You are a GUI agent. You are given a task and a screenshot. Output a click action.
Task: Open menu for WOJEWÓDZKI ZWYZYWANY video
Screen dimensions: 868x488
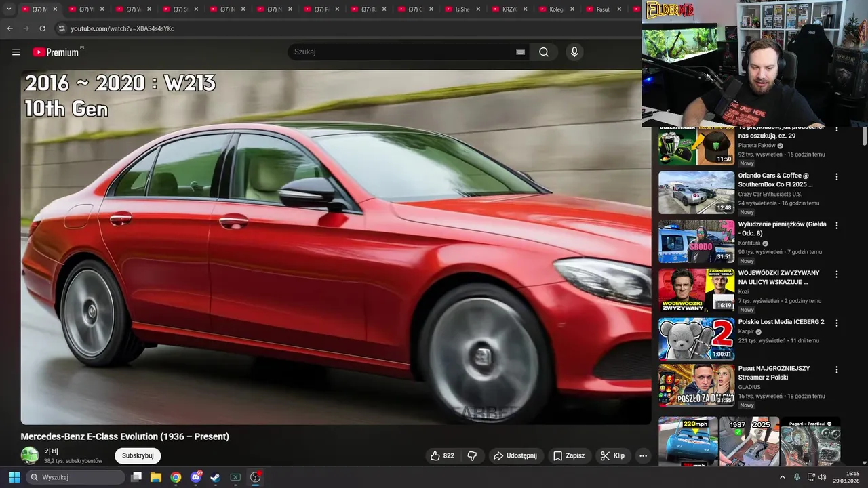[x=836, y=274]
